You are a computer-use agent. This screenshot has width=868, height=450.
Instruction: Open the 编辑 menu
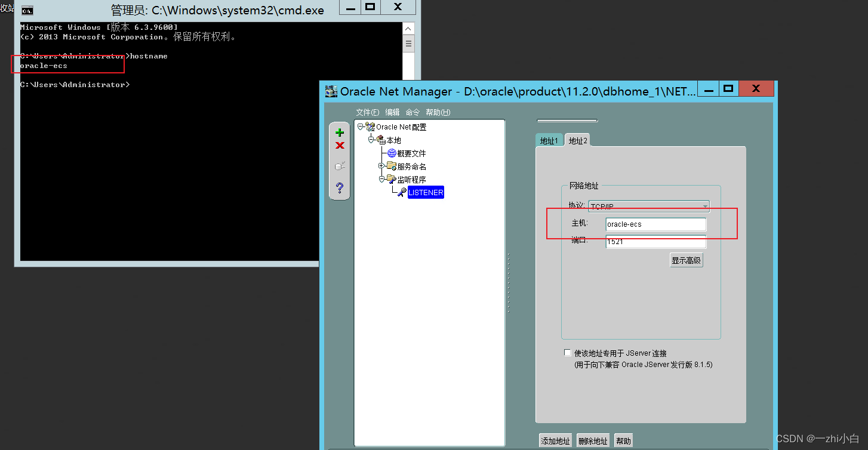coord(392,112)
